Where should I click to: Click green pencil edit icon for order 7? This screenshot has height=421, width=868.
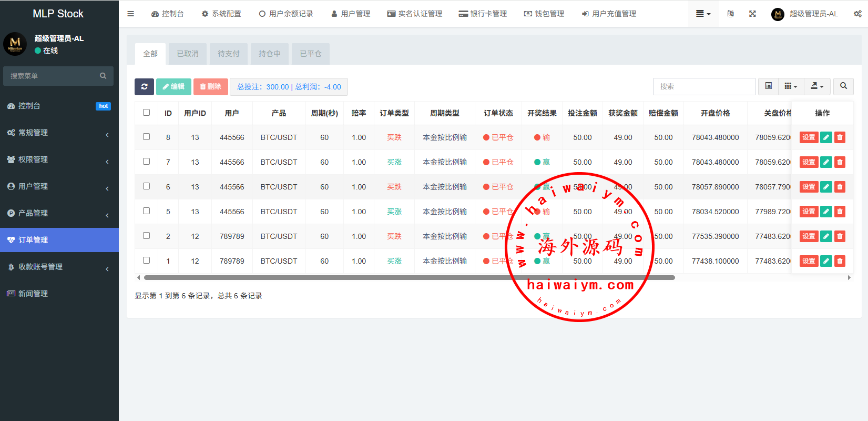click(x=826, y=162)
